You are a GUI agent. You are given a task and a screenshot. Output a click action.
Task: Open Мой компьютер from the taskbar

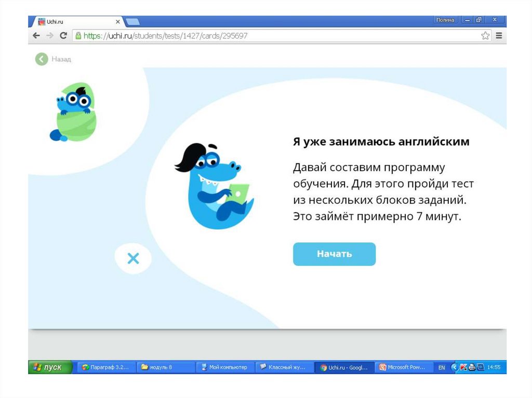225,367
